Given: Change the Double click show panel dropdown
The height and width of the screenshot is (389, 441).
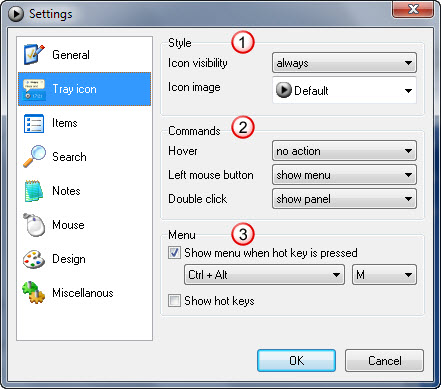Looking at the screenshot, I should point(344,199).
